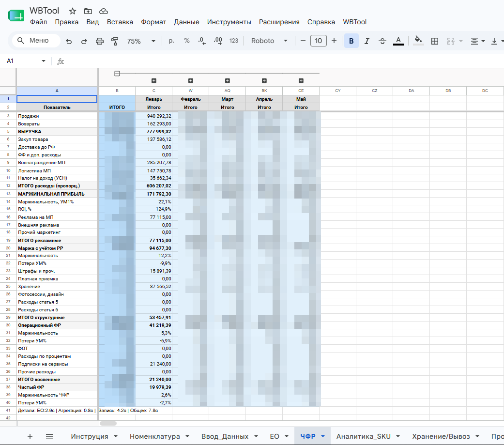Click the print icon
This screenshot has width=504, height=445.
tap(100, 41)
